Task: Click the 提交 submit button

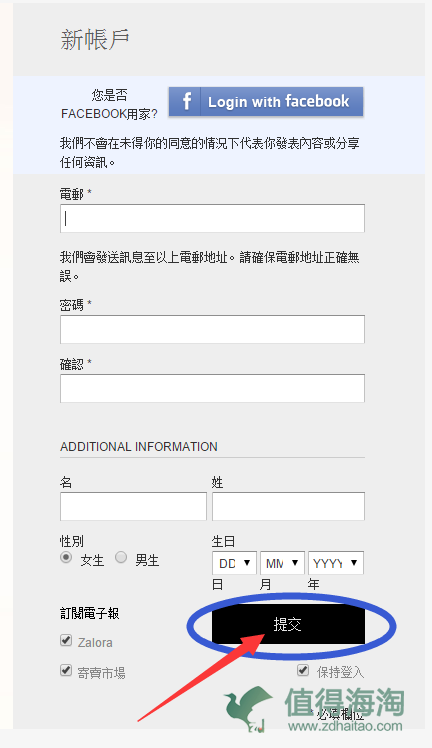Action: 288,624
